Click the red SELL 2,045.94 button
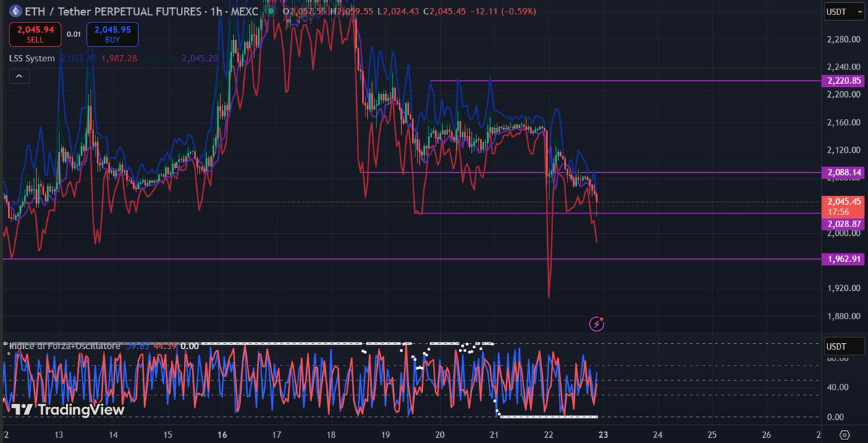The height and width of the screenshot is (443, 868). click(x=35, y=34)
